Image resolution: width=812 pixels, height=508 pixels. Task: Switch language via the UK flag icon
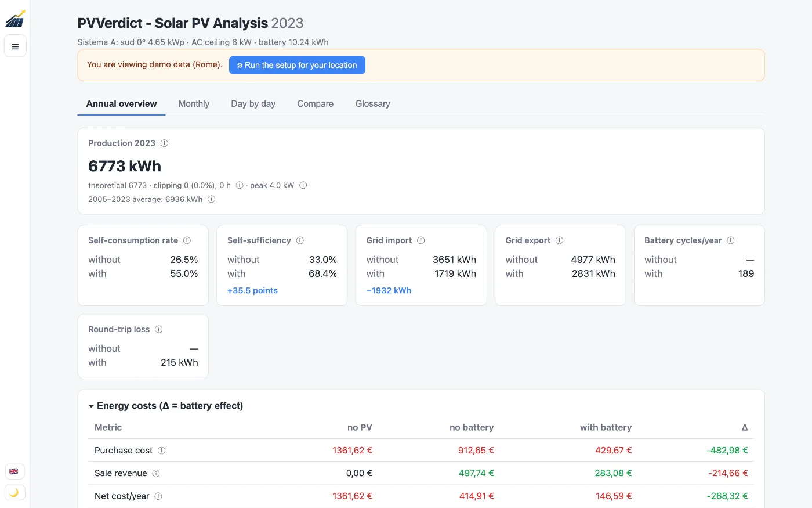coord(14,471)
